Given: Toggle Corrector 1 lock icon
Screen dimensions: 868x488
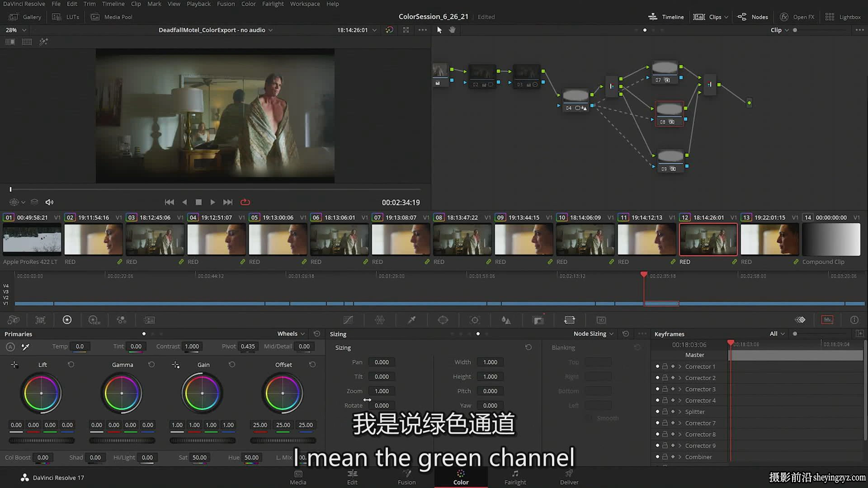Looking at the screenshot, I should (x=665, y=366).
